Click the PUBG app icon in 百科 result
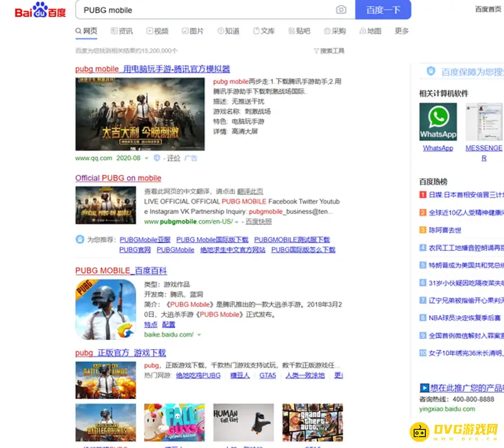This screenshot has width=504, height=448. click(x=106, y=309)
